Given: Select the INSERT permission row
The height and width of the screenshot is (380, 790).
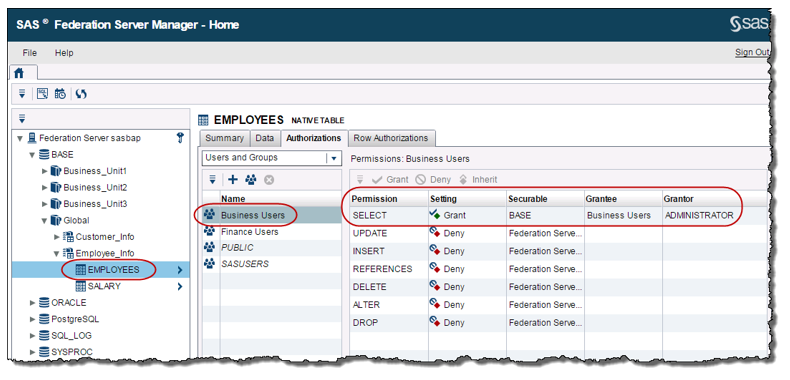Looking at the screenshot, I should (559, 251).
